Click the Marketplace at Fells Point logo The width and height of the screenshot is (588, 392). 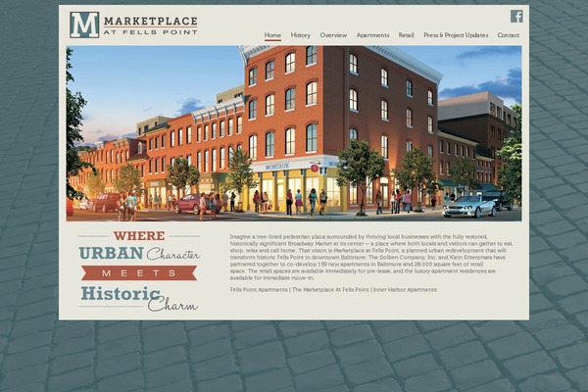pyautogui.click(x=133, y=24)
